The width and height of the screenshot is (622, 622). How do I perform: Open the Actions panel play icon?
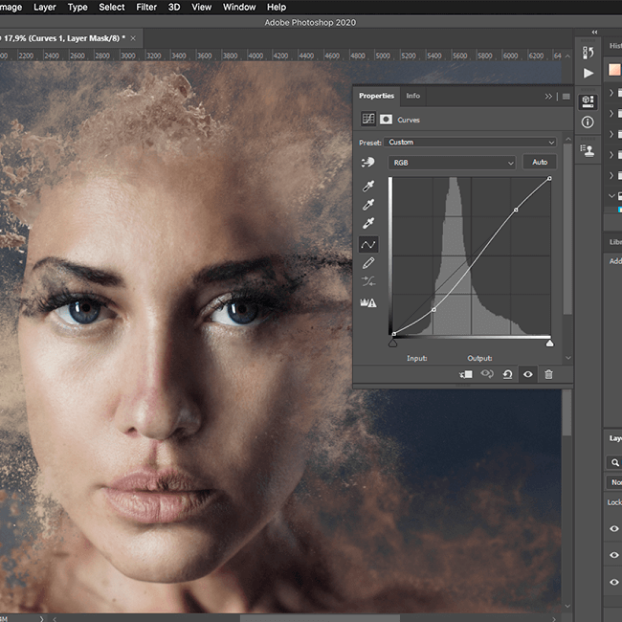(x=588, y=73)
